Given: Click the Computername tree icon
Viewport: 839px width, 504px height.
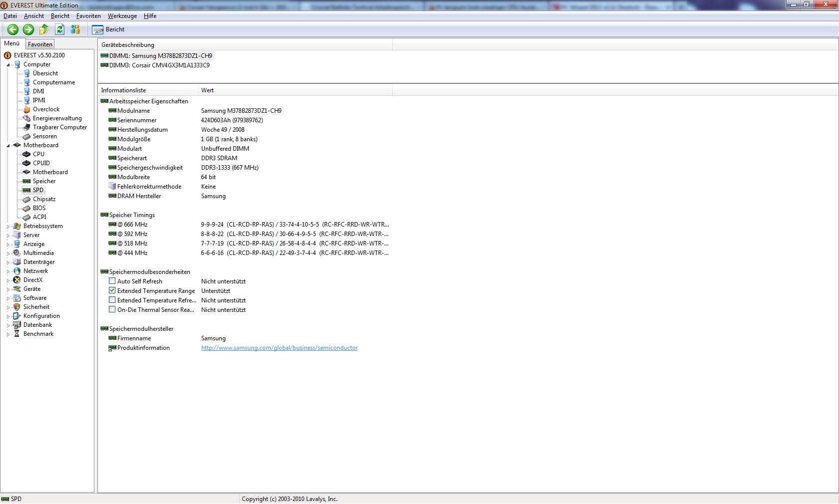Looking at the screenshot, I should point(27,82).
